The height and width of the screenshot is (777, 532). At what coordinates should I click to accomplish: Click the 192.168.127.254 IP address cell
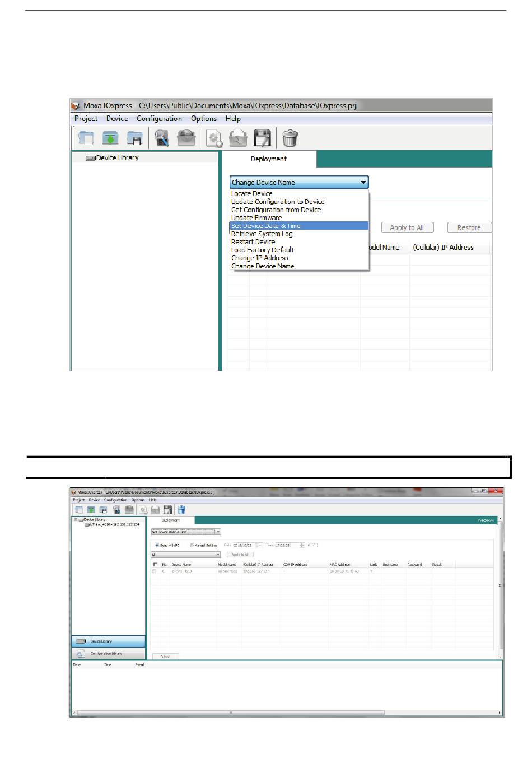point(256,571)
